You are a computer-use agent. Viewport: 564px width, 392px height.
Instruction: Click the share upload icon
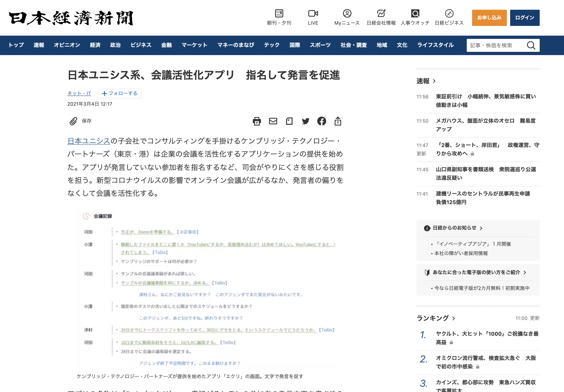(338, 121)
